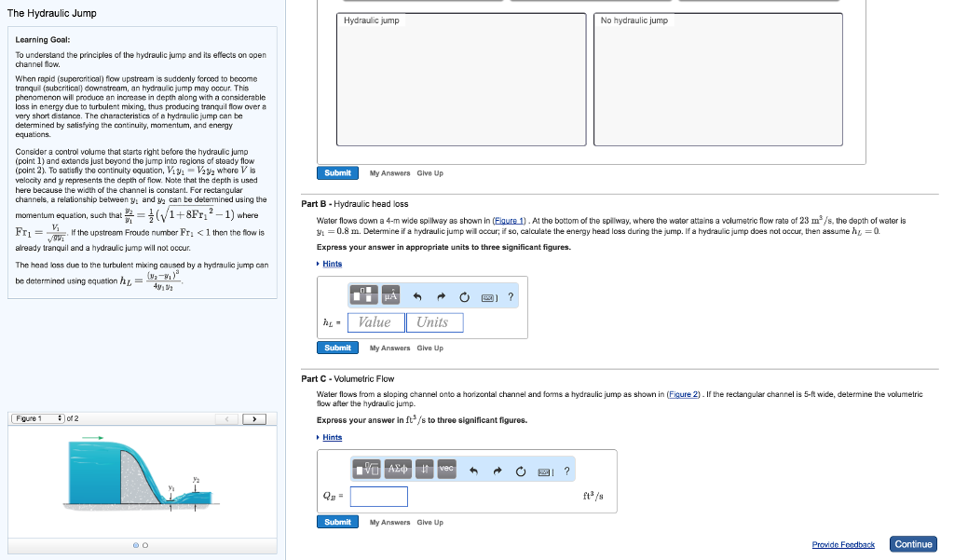The height and width of the screenshot is (560, 954).
Task: Click the undo arrow in Part B toolbar
Action: coord(417,294)
